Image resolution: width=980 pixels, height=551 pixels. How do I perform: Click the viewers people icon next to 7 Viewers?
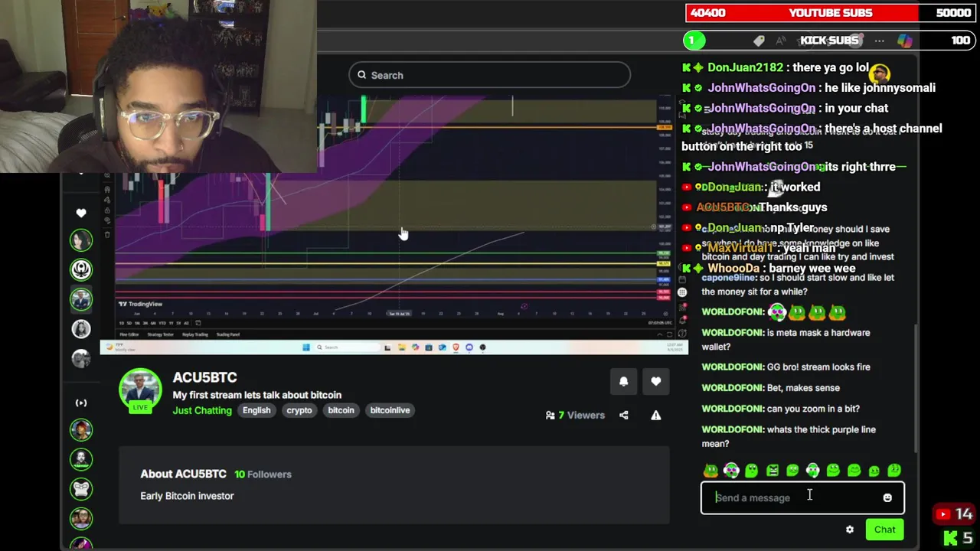pyautogui.click(x=550, y=415)
